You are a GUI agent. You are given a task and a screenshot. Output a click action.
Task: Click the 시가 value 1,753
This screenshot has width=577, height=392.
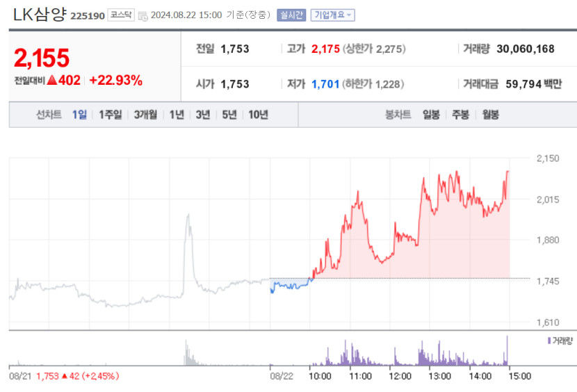coord(235,84)
